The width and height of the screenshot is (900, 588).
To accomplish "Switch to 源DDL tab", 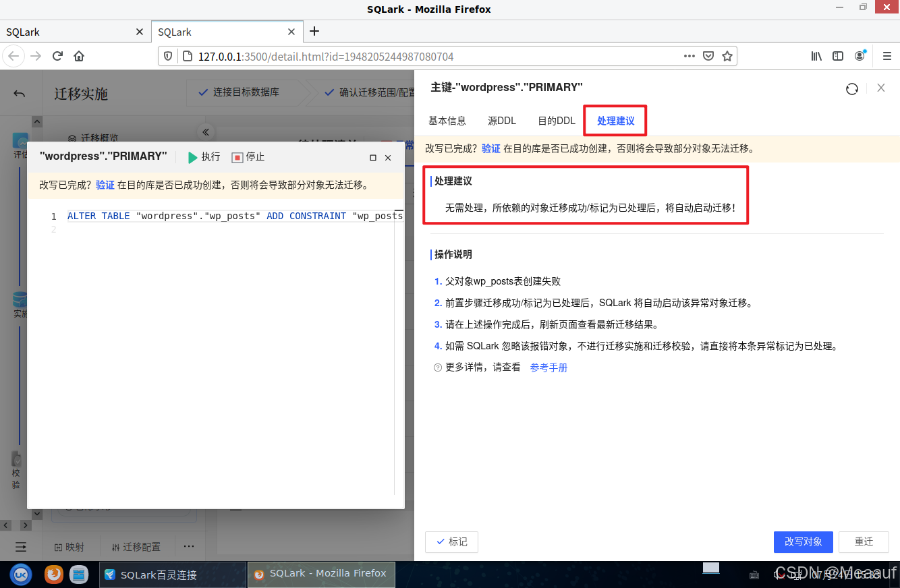I will (x=502, y=121).
